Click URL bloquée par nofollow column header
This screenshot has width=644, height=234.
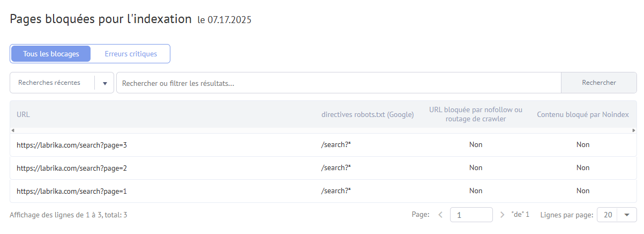tap(476, 114)
